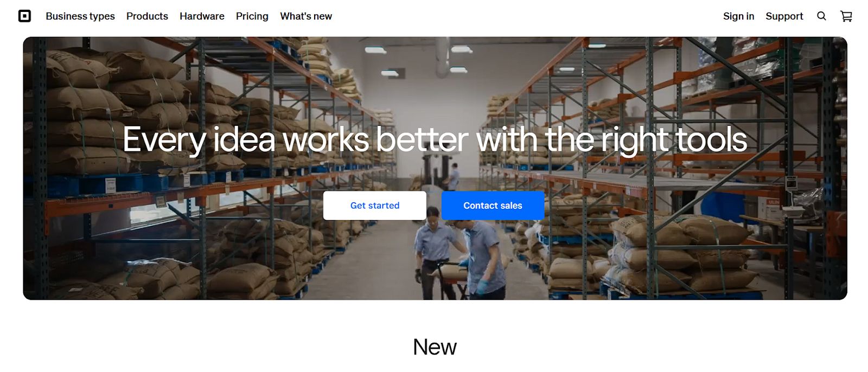The height and width of the screenshot is (372, 868).
Task: Open the search magnifier icon
Action: (x=821, y=16)
